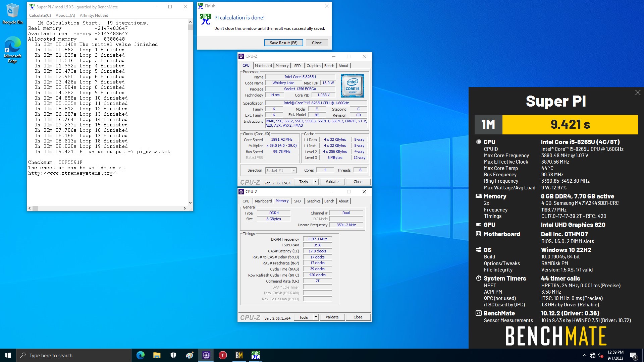Expand Tools dropdown arrow in upper CPU-Z

(x=316, y=182)
